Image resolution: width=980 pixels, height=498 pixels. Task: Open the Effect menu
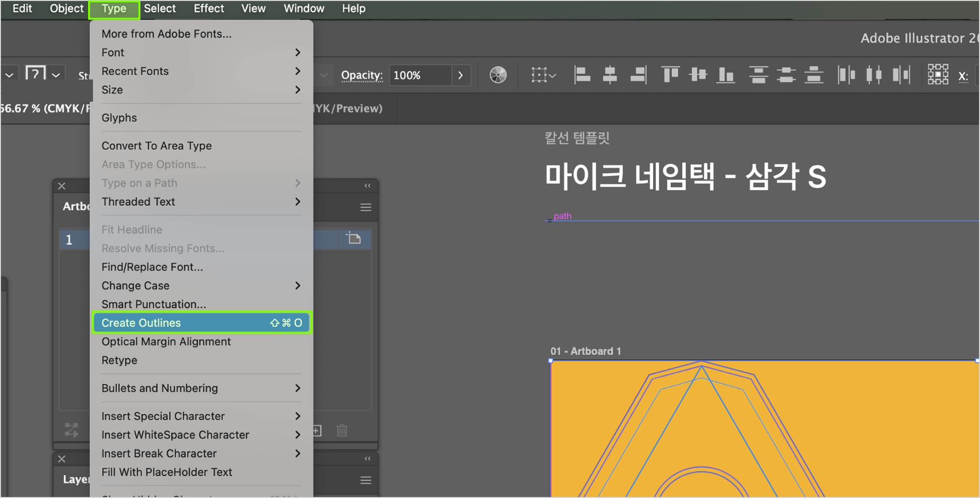pos(209,9)
